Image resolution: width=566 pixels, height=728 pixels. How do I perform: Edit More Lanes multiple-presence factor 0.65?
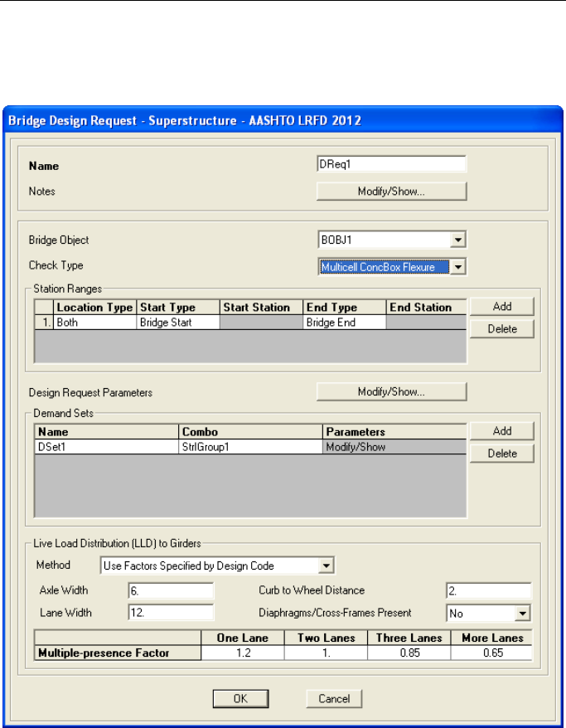click(x=491, y=653)
